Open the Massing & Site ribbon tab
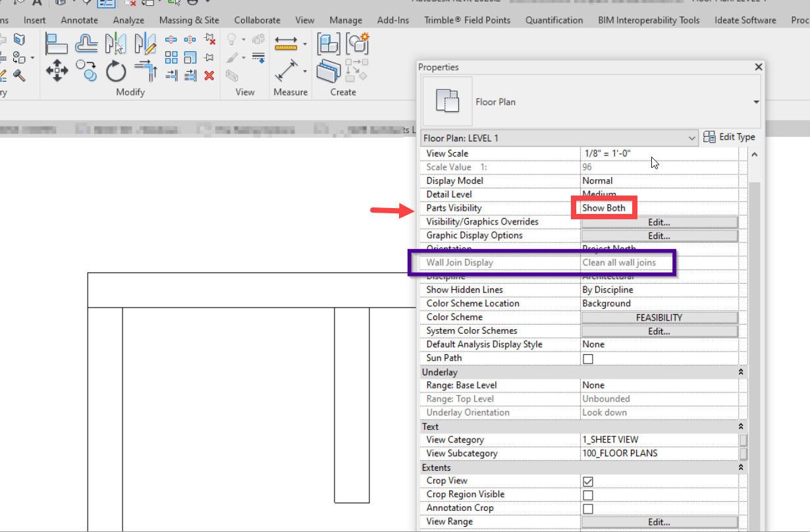810x532 pixels. tap(189, 20)
